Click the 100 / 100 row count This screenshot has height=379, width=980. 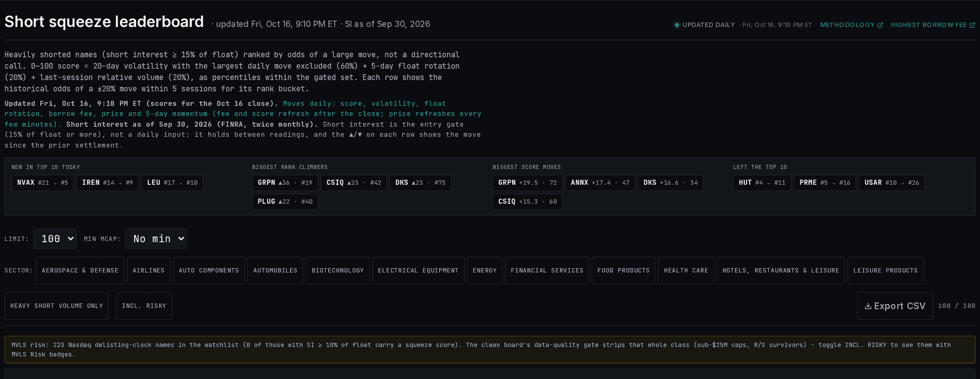(957, 306)
